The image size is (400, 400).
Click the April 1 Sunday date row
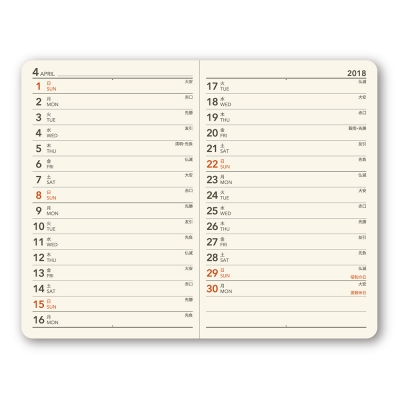[x=113, y=86]
